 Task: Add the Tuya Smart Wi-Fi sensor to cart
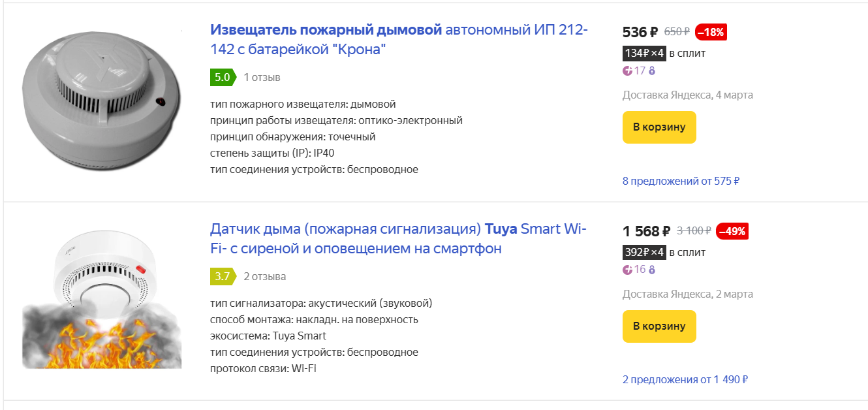(659, 326)
